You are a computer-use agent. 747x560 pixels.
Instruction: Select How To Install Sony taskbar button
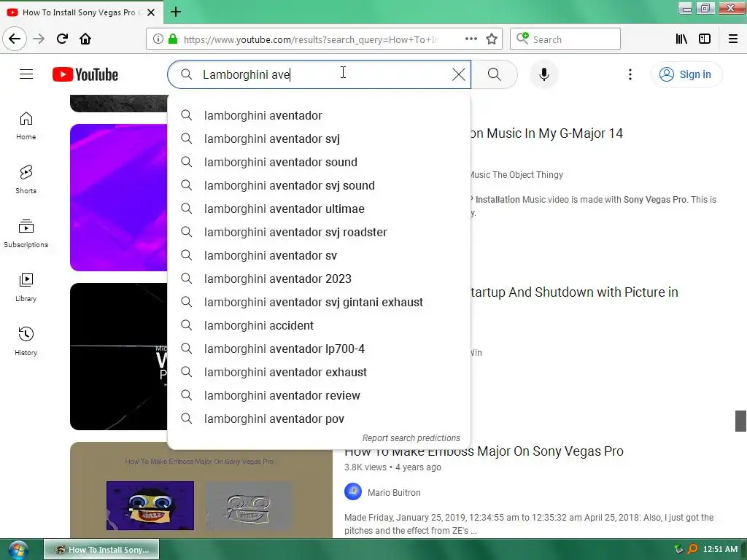pyautogui.click(x=101, y=550)
